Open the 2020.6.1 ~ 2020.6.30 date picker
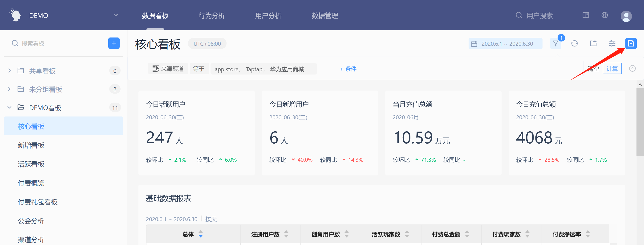The height and width of the screenshot is (245, 644). 505,44
